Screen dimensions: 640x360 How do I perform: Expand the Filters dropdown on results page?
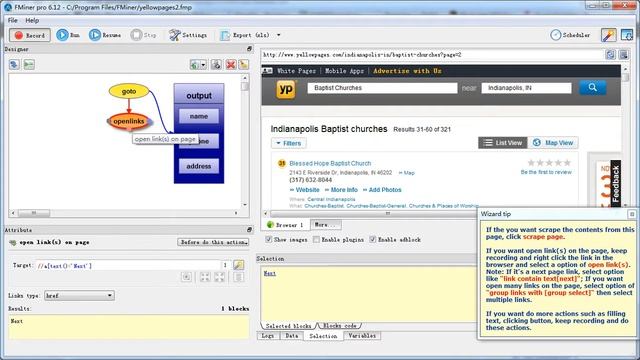coord(289,143)
